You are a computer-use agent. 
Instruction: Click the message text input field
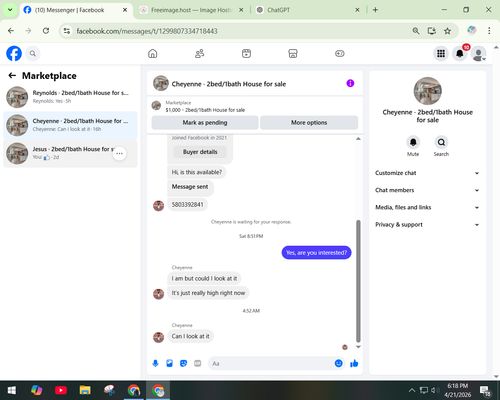[272, 363]
